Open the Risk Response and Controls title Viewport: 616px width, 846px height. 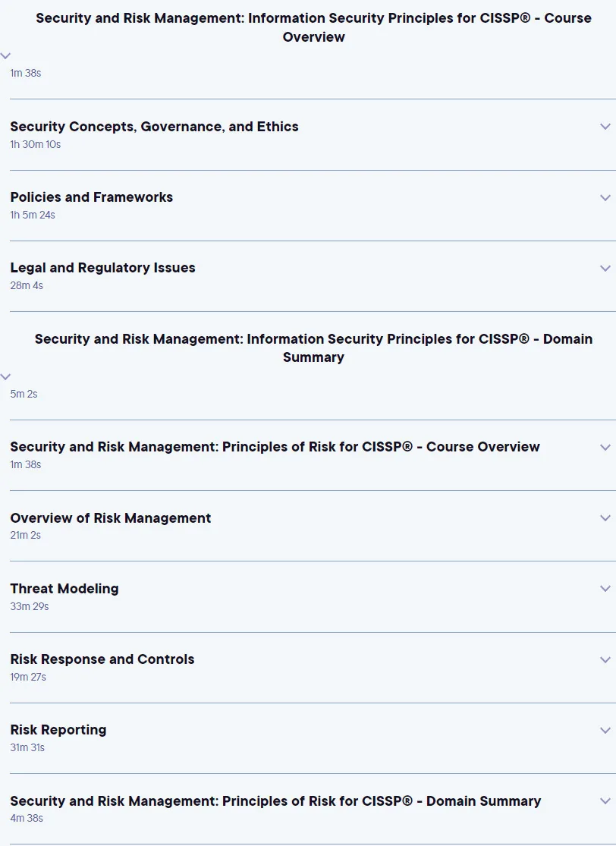coord(102,659)
